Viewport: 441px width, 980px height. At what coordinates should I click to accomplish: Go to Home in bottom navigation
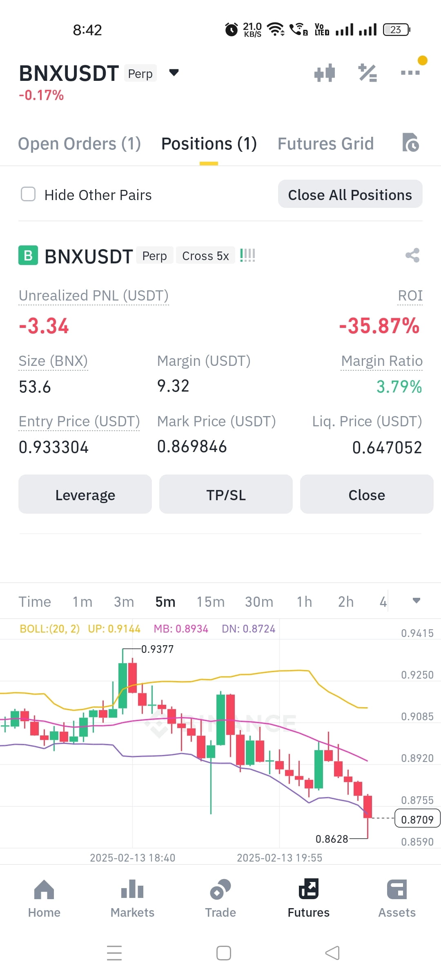pyautogui.click(x=44, y=898)
